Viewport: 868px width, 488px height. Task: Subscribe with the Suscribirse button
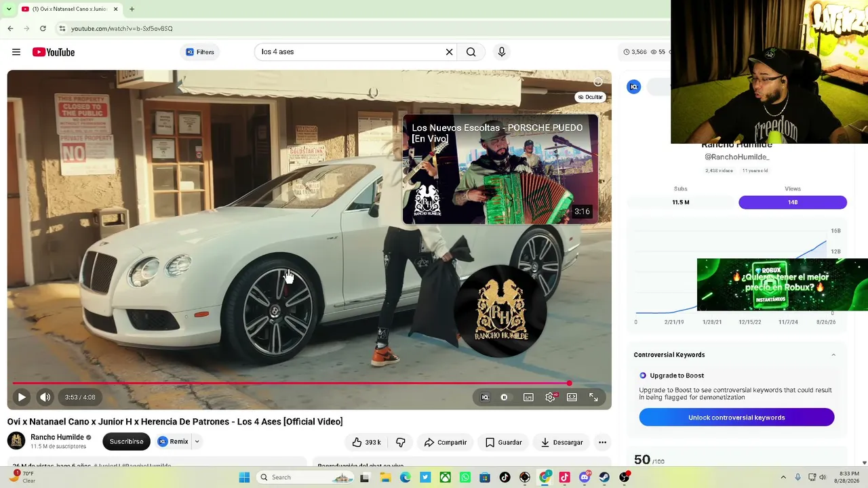pyautogui.click(x=126, y=442)
